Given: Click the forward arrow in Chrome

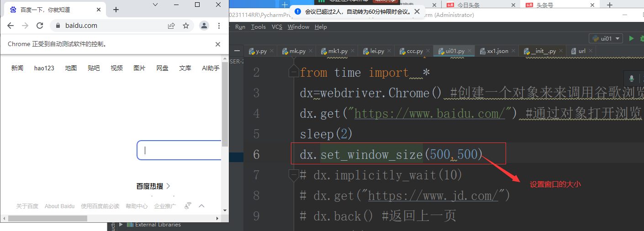Looking at the screenshot, I should click(x=25, y=26).
